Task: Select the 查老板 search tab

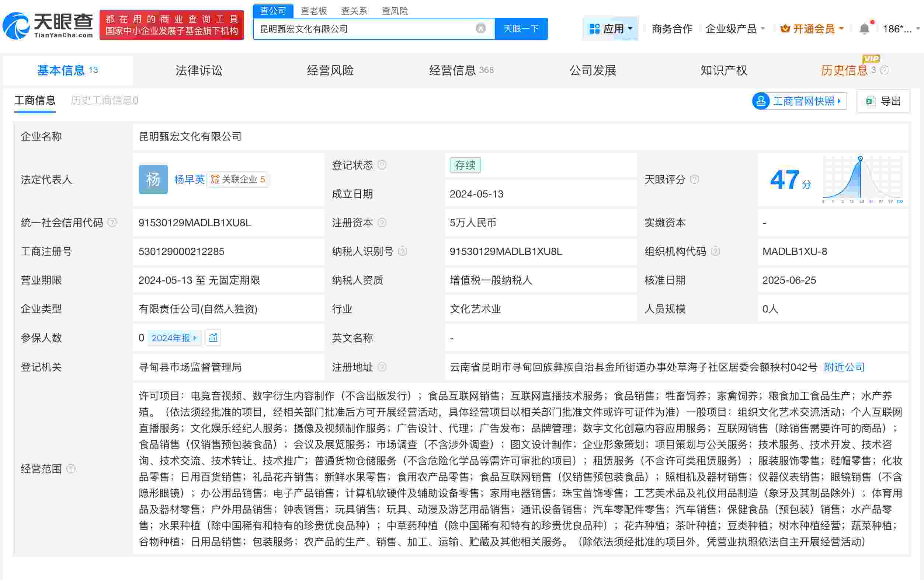Action: (314, 10)
